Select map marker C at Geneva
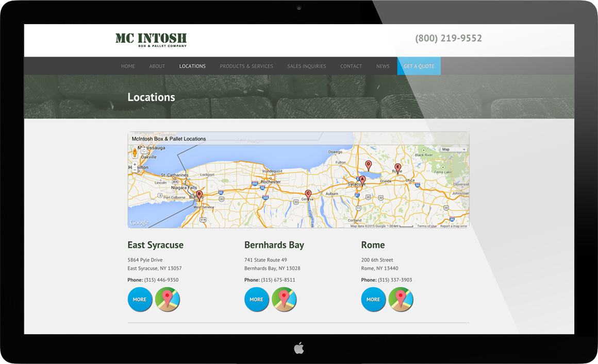Image resolution: width=598 pixels, height=364 pixels. (308, 194)
